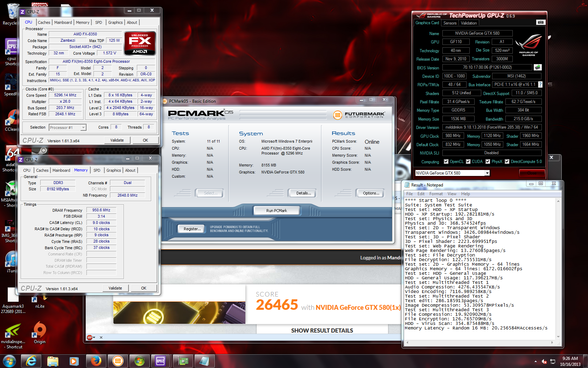Open Mainboard tab in top CPU-Z
This screenshot has height=368, width=588.
[63, 22]
